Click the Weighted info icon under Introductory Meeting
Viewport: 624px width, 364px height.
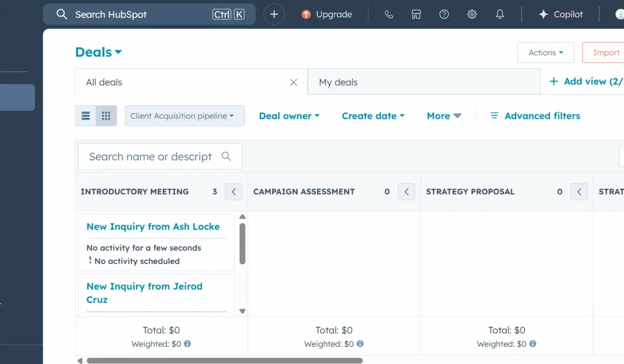(187, 344)
